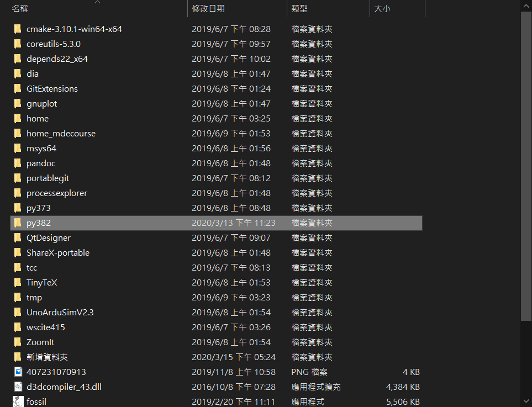
Task: Sort files by 名稱 column header
Action: click(x=20, y=9)
